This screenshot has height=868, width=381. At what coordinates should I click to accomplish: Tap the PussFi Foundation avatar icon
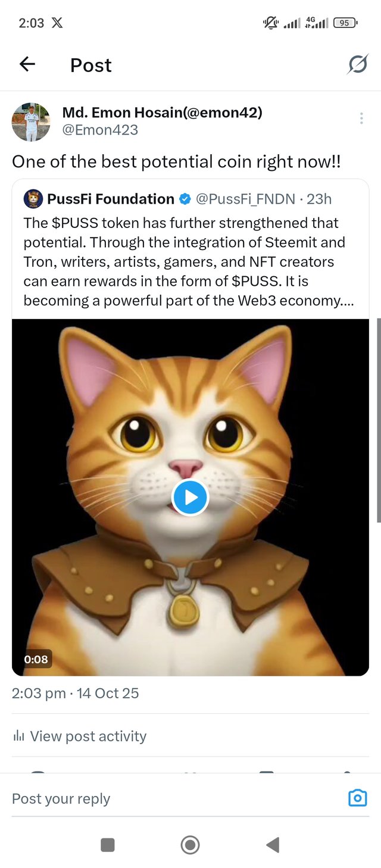coord(33,199)
